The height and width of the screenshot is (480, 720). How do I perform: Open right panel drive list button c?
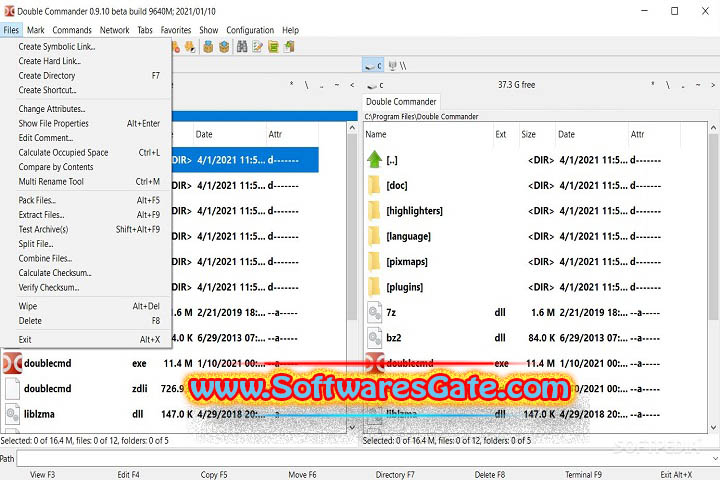[x=375, y=85]
